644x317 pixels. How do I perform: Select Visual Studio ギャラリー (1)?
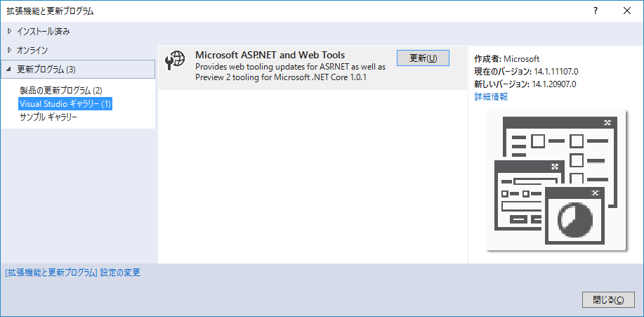tap(66, 103)
